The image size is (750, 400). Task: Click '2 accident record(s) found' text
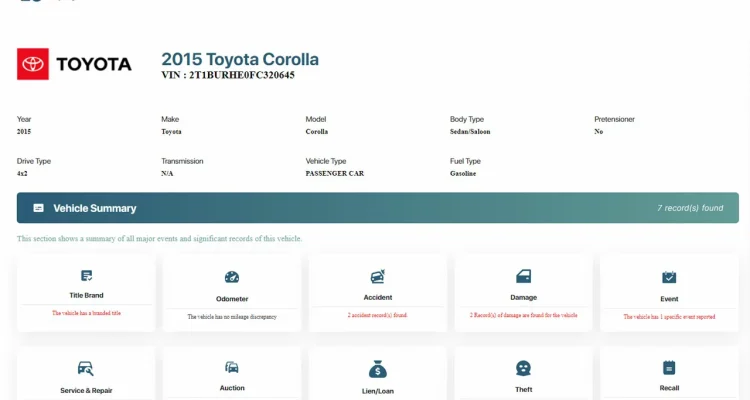point(377,315)
